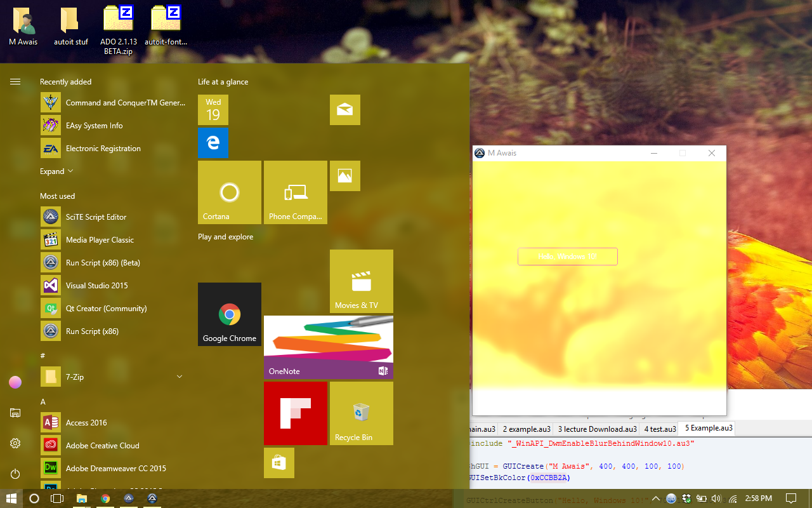The width and height of the screenshot is (812, 508).
Task: Open Access 2016
Action: 114,423
